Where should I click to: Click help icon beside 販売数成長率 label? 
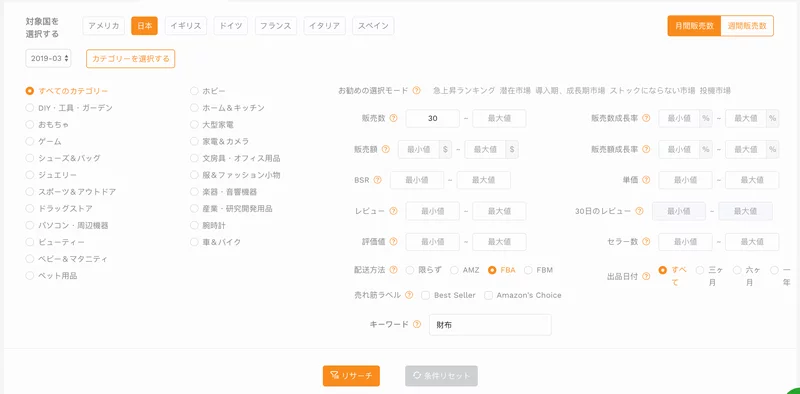coord(646,118)
